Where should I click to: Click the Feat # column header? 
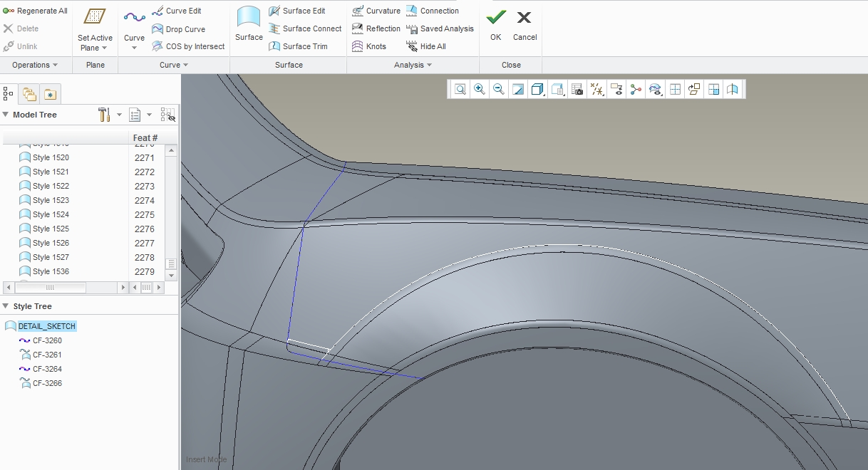(146, 137)
